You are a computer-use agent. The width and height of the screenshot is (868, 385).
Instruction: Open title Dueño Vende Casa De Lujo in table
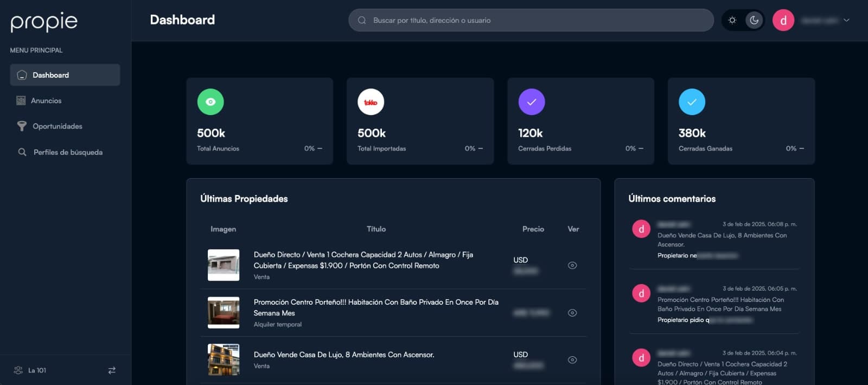pyautogui.click(x=344, y=355)
